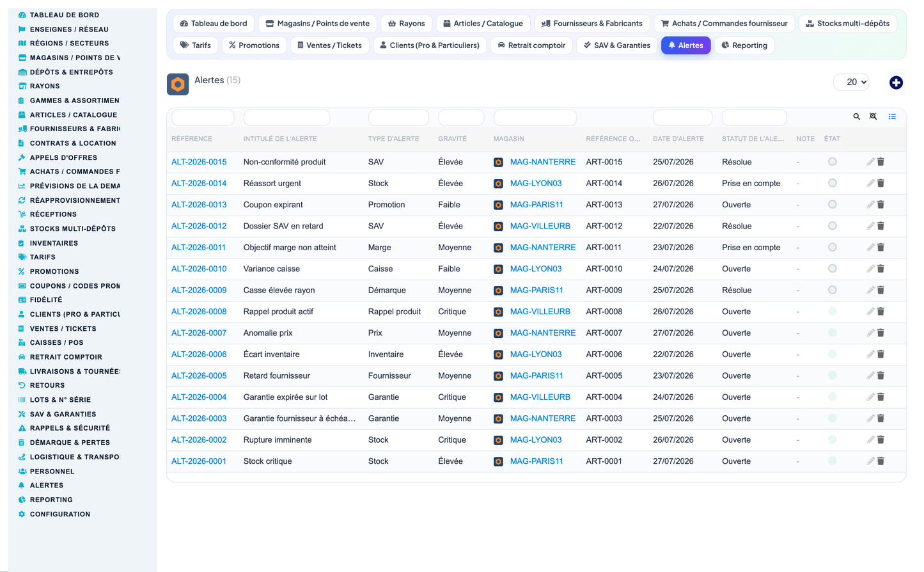
Task: Open the column list view icon
Action: pos(892,116)
